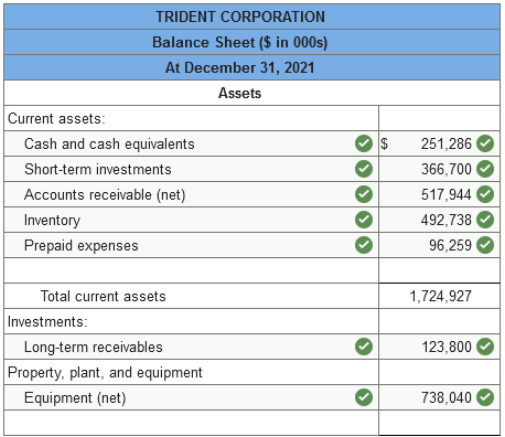This screenshot has height=437, width=505.
Task: Click the Assets section title
Action: (240, 93)
